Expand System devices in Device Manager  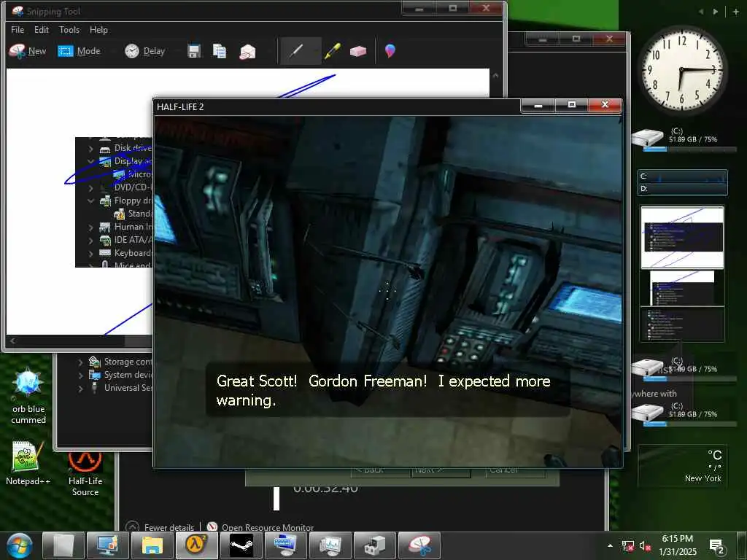click(x=80, y=376)
